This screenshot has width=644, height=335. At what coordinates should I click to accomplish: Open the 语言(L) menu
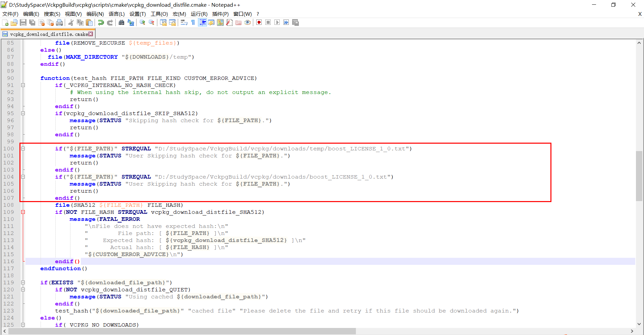coord(116,14)
